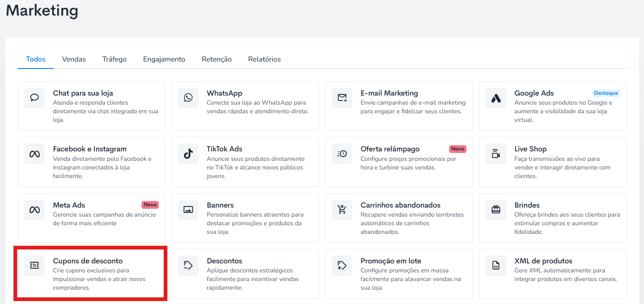Click the camera icon for Live Shop
The image size is (644, 304).
pyautogui.click(x=496, y=154)
